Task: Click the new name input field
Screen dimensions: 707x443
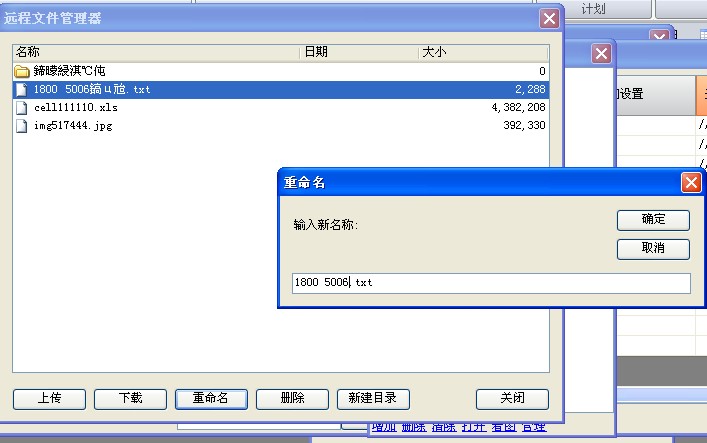Action: (x=490, y=283)
